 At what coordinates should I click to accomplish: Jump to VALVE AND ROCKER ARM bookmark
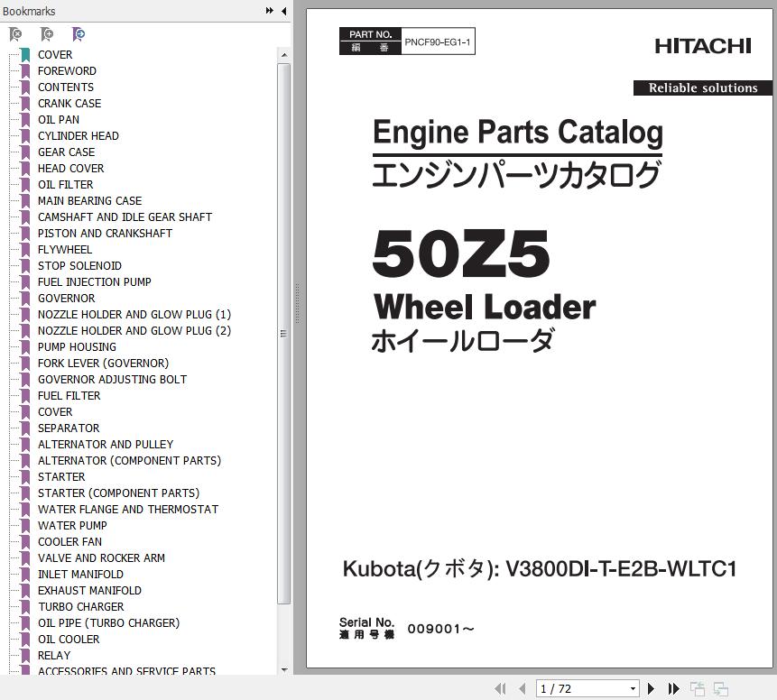pyautogui.click(x=101, y=558)
